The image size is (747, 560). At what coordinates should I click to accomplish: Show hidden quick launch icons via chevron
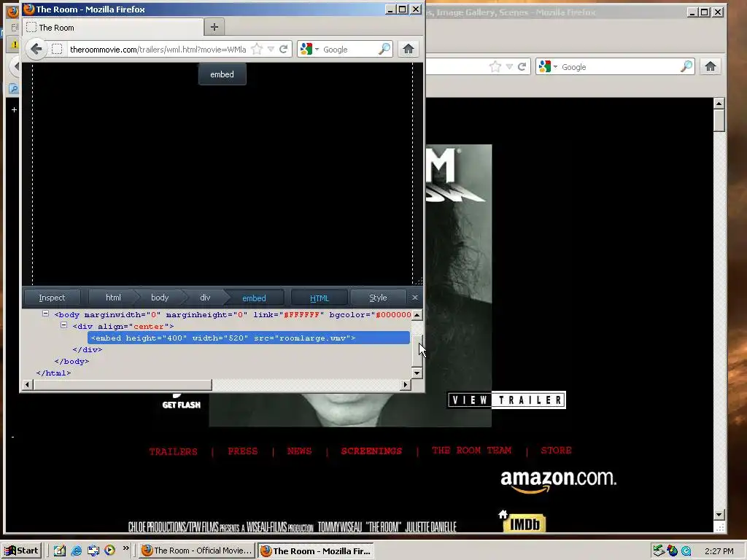[x=125, y=548]
